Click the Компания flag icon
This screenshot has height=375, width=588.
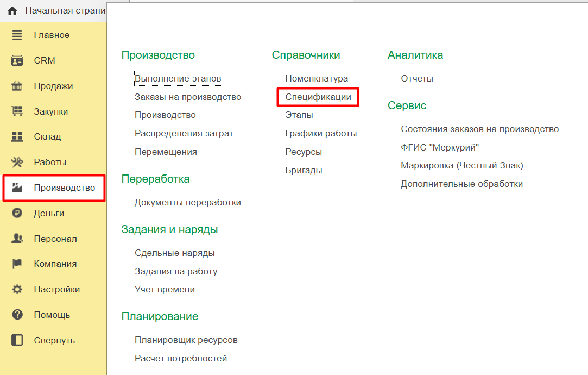click(17, 264)
